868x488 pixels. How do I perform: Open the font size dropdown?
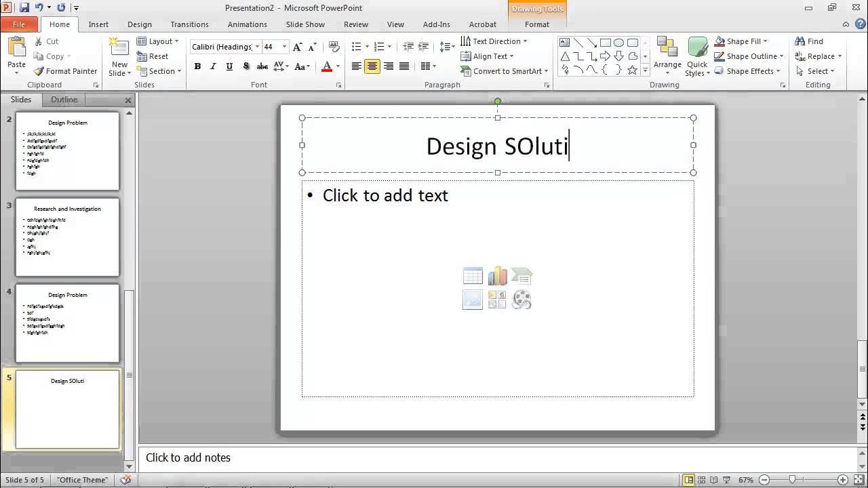coord(284,47)
